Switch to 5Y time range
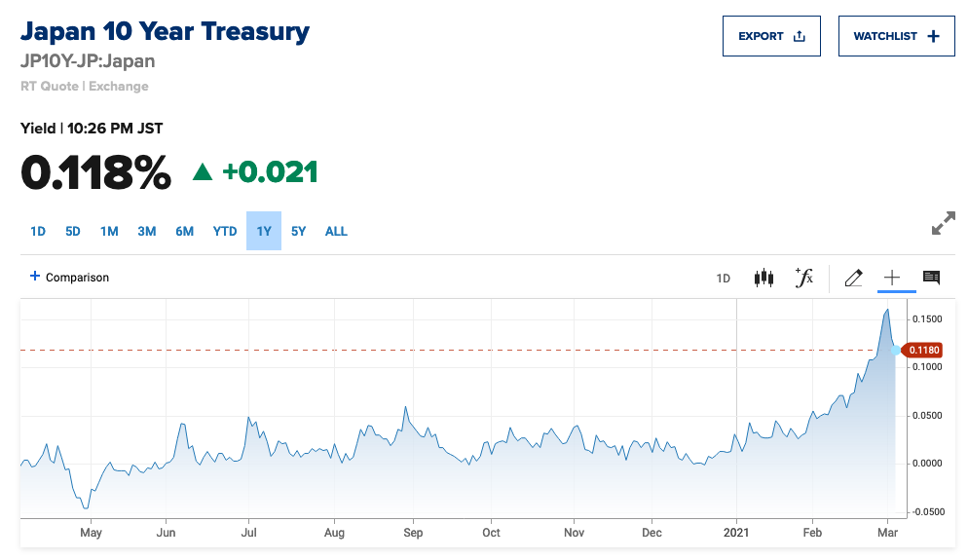This screenshot has height=560, width=968. [299, 232]
